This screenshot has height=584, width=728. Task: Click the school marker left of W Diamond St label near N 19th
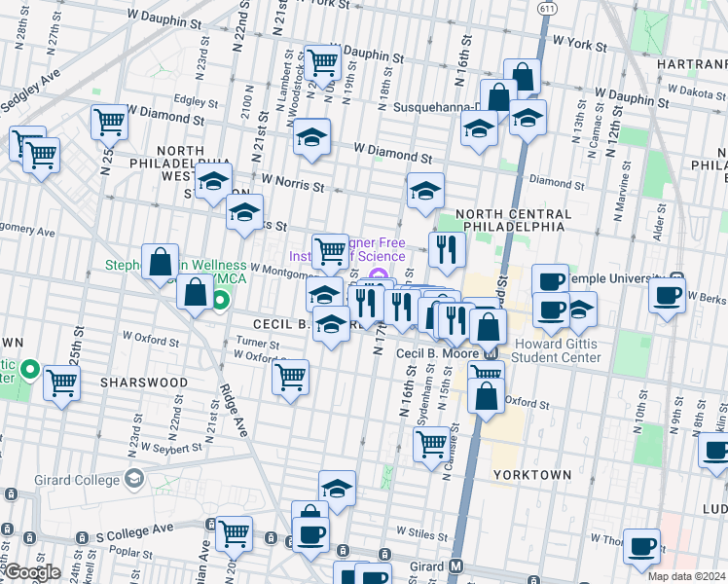pos(311,136)
